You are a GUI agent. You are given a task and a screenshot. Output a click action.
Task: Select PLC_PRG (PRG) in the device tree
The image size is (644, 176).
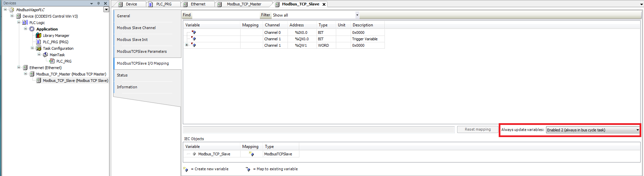(55, 42)
